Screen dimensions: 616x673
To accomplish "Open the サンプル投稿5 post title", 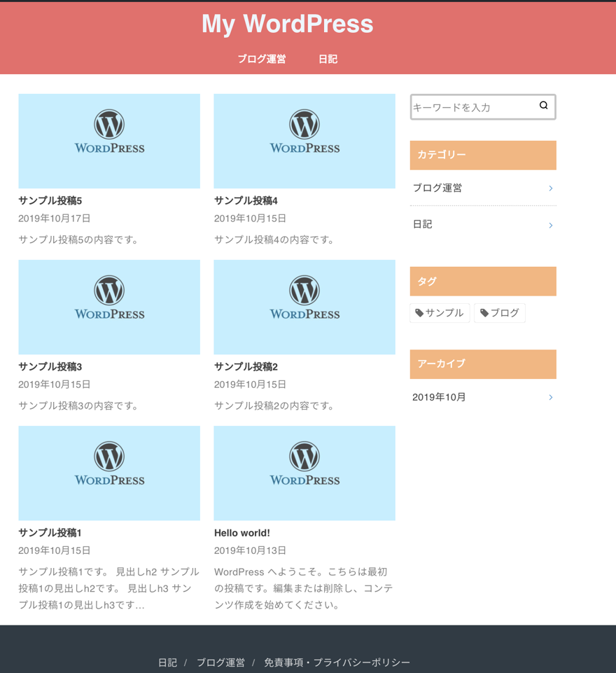I will pyautogui.click(x=50, y=201).
